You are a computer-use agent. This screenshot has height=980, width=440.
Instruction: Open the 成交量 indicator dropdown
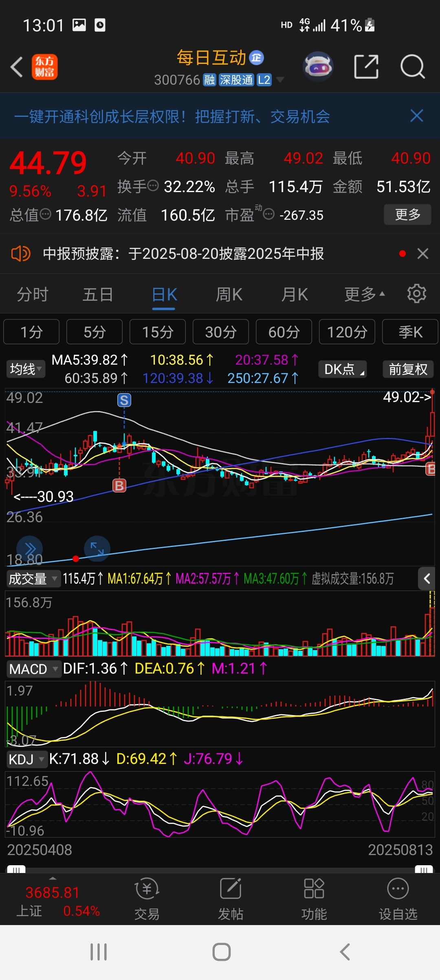coord(33,578)
